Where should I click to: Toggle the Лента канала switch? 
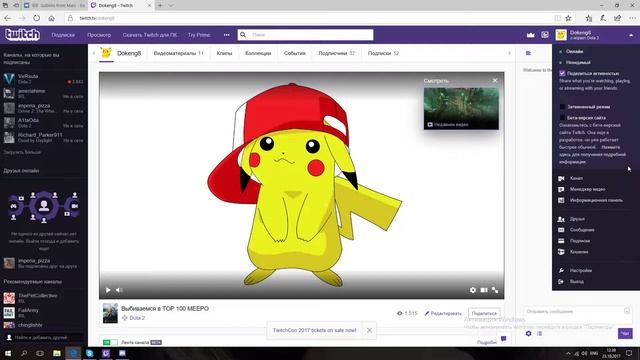point(110,342)
